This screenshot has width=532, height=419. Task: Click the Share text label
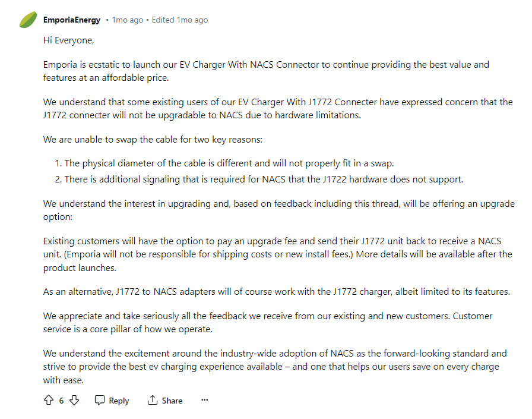pos(172,401)
